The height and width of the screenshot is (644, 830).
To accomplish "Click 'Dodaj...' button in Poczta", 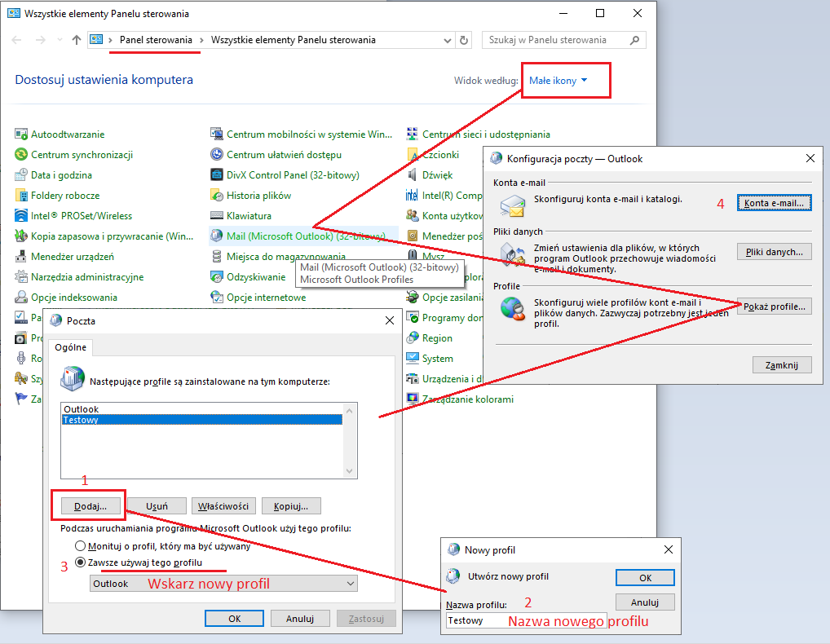I will (x=90, y=506).
